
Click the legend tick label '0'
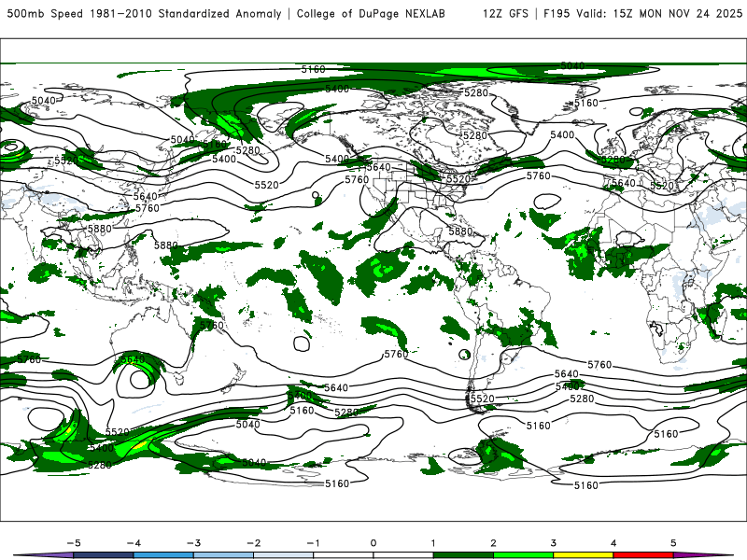373,543
